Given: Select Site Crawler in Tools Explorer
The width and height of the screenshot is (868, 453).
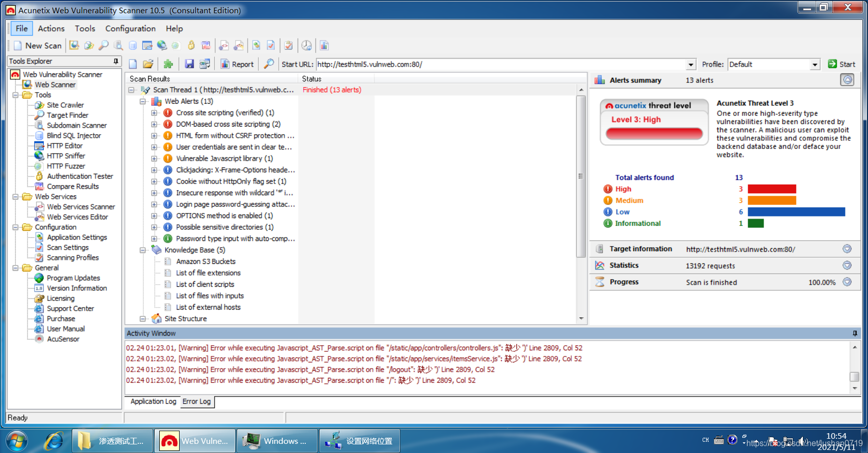Looking at the screenshot, I should (65, 105).
